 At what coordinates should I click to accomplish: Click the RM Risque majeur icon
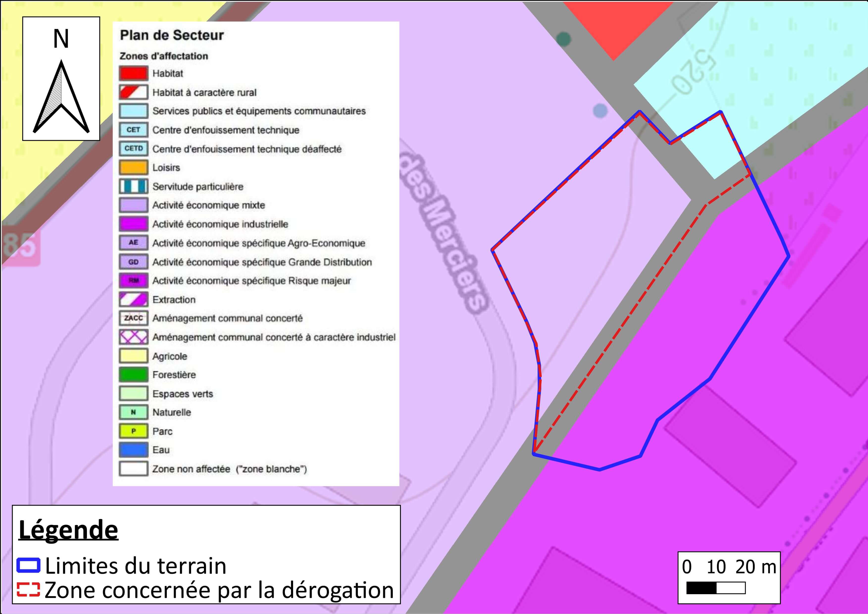coord(133,281)
